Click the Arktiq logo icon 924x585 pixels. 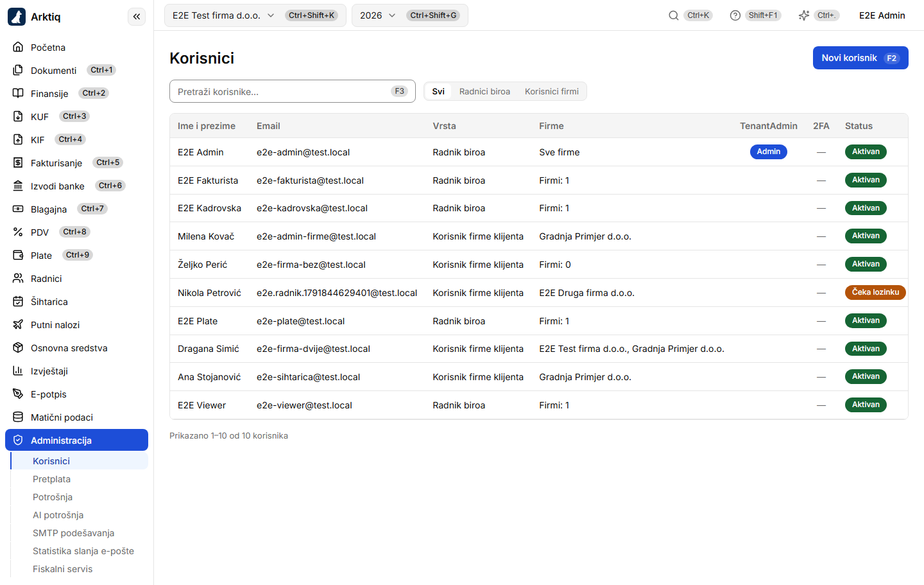click(x=17, y=17)
